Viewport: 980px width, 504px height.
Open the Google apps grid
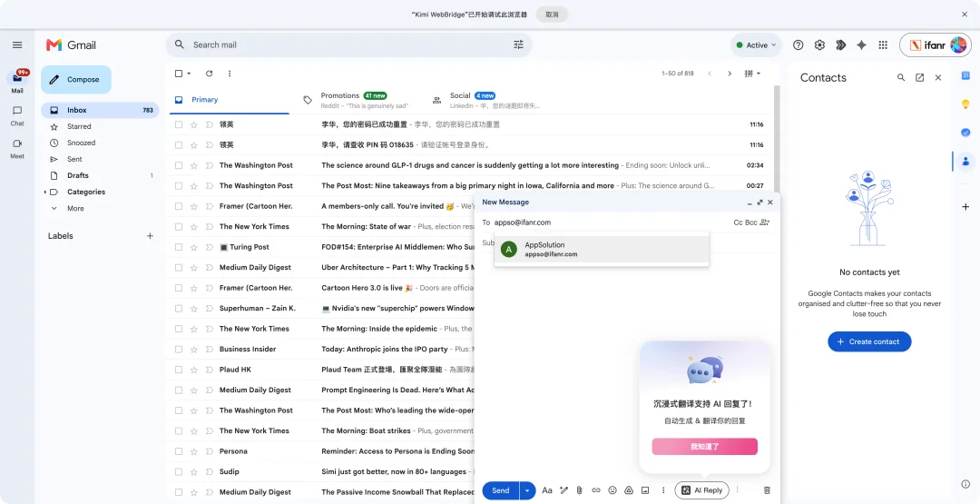click(x=883, y=45)
